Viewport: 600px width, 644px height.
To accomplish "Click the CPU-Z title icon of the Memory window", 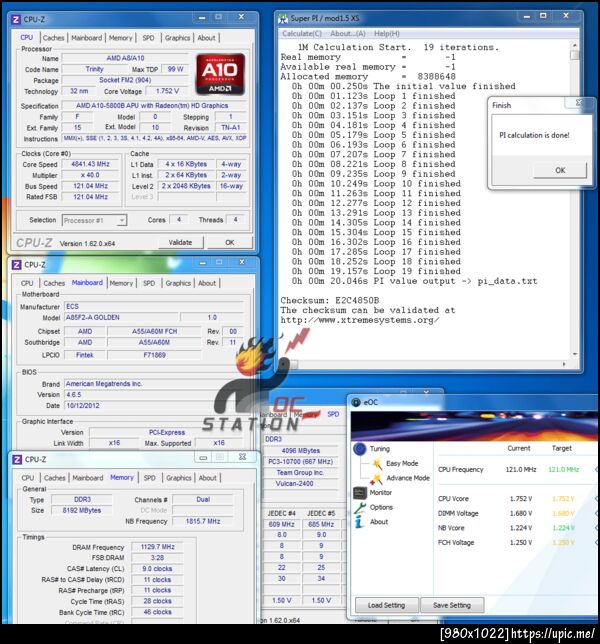I will click(17, 459).
